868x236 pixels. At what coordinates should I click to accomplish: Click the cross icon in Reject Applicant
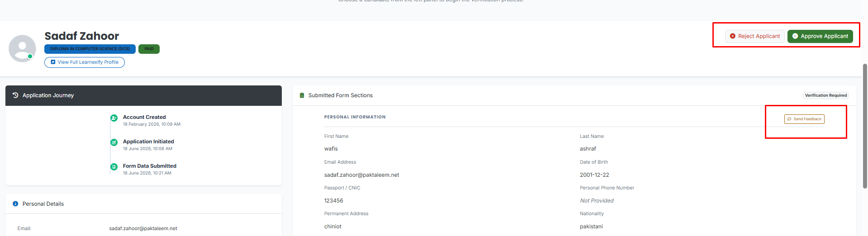click(733, 36)
